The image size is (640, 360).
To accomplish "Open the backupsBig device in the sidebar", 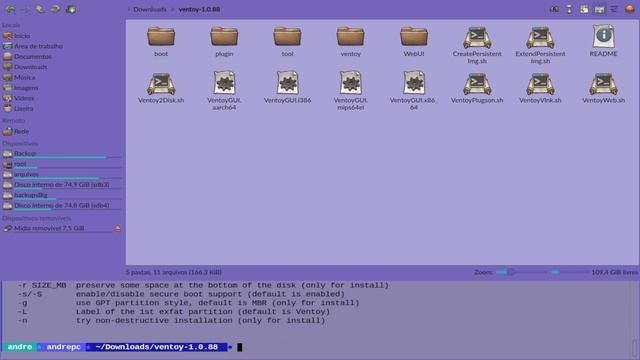I will [x=62, y=195].
